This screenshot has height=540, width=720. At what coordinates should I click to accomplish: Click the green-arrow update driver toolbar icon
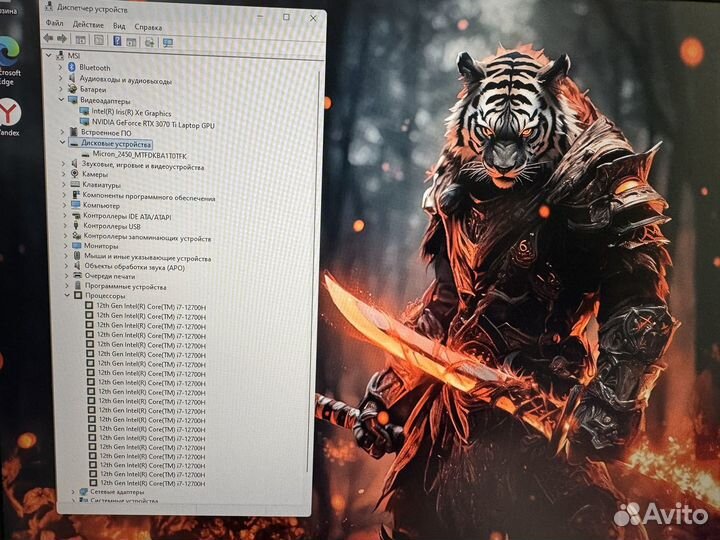[x=149, y=42]
